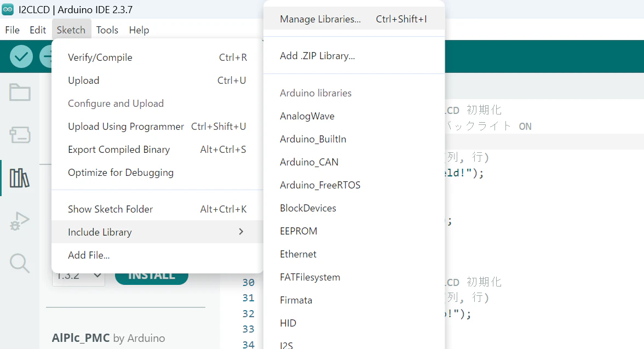Viewport: 644px width, 349px height.
Task: Choose Upload in the Sketch menu
Action: (157, 81)
